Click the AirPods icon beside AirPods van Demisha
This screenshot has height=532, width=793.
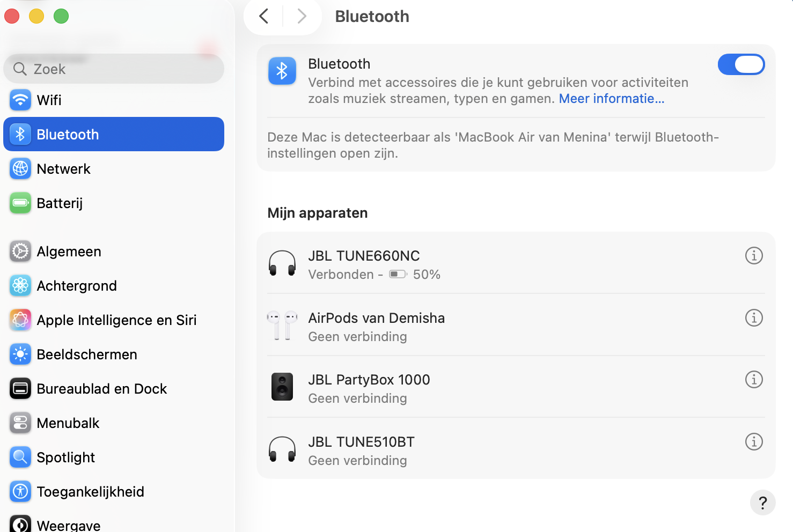tap(282, 326)
